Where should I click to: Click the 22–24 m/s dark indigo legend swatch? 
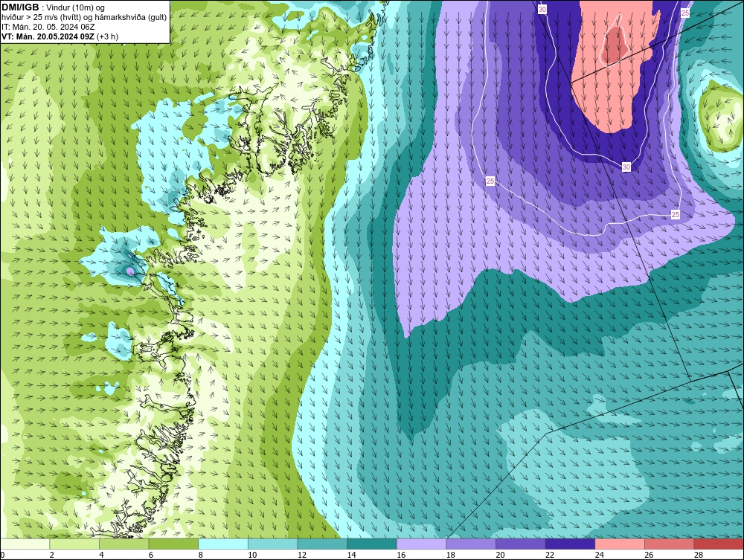571,544
